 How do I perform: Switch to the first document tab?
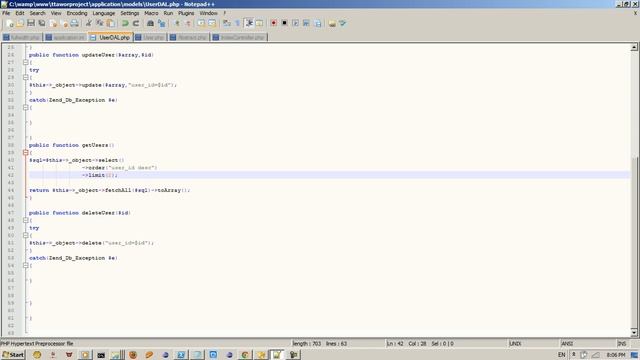(22, 37)
